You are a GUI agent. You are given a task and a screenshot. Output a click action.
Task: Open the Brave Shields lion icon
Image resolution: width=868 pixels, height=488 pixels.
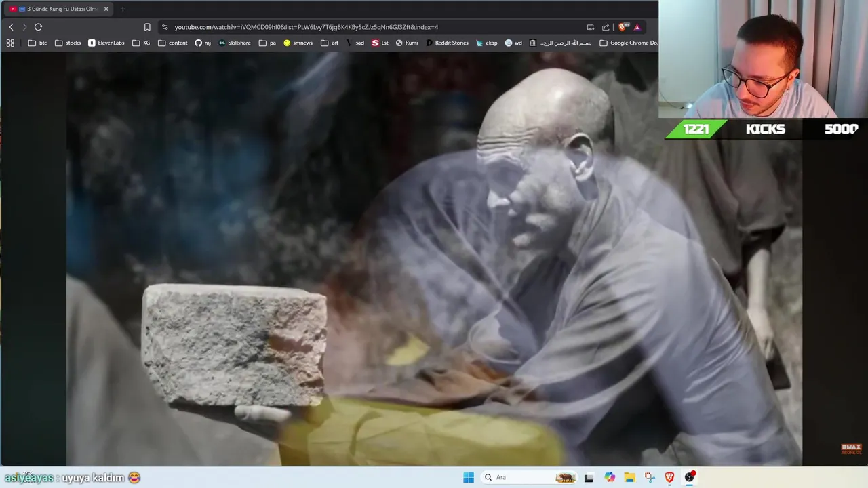point(623,27)
